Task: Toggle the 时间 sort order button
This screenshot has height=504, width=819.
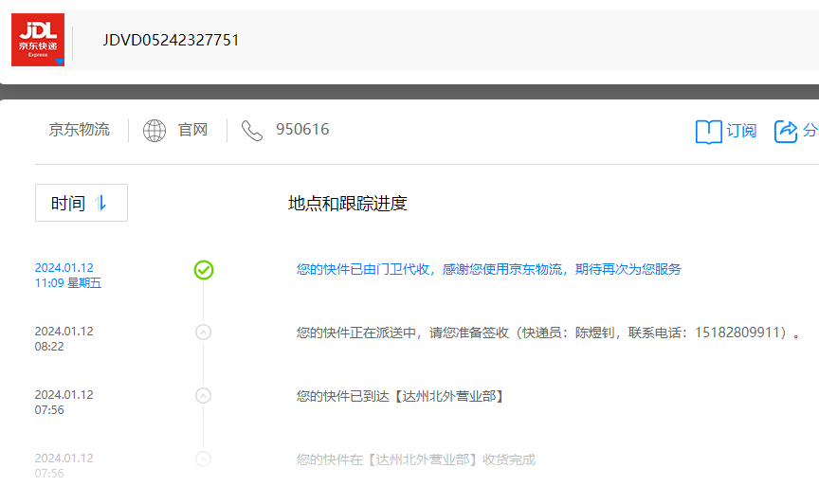Action: click(82, 203)
